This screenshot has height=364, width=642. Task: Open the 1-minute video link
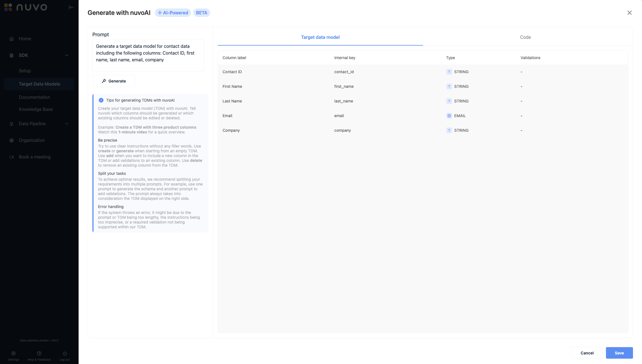point(133,132)
